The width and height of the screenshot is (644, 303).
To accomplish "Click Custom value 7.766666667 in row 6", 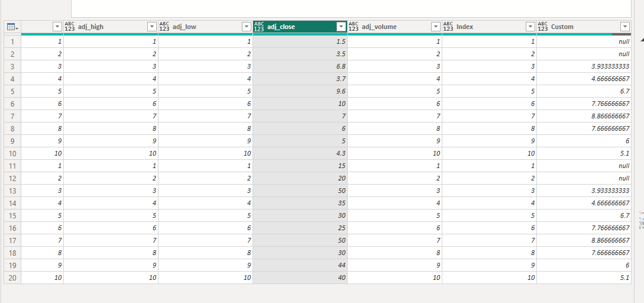I will 584,104.
